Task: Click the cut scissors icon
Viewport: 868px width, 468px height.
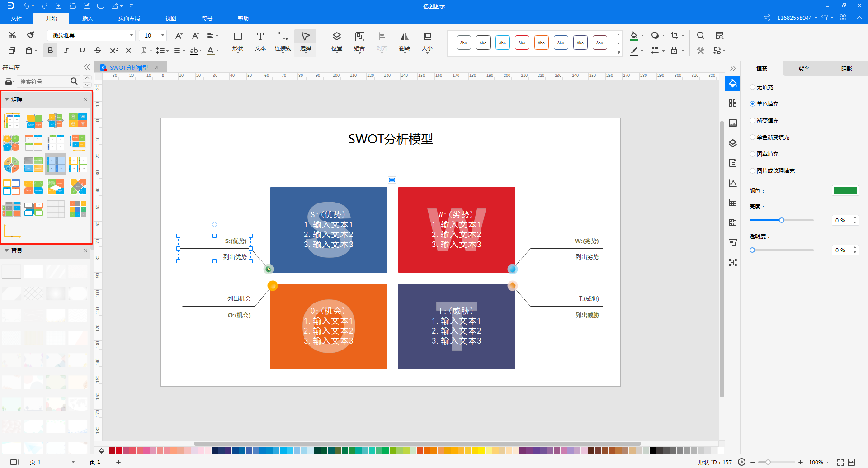Action: click(x=12, y=35)
